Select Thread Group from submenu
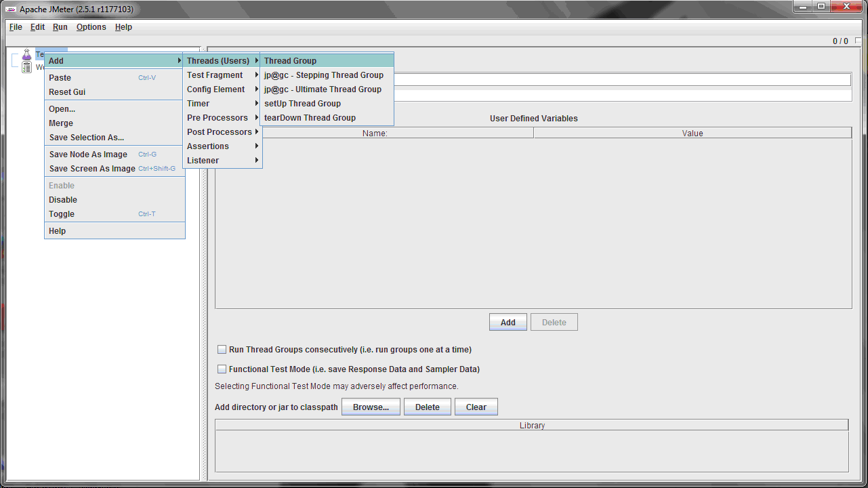868x488 pixels. click(327, 61)
